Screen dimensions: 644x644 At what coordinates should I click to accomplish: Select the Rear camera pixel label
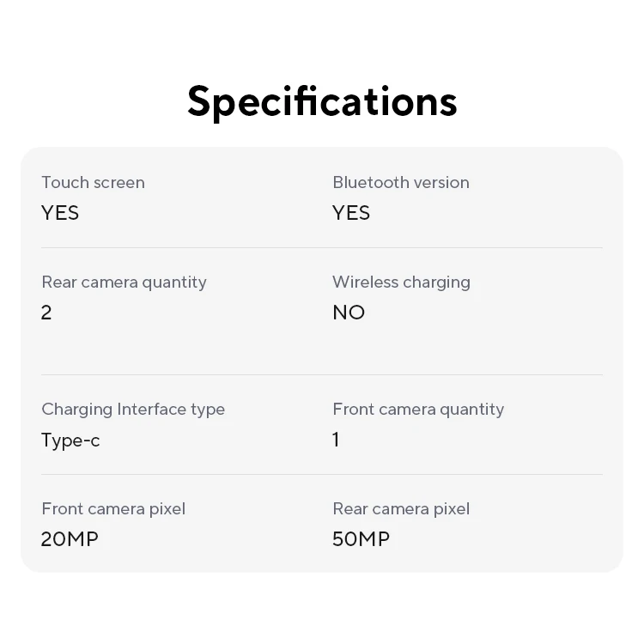tap(401, 508)
